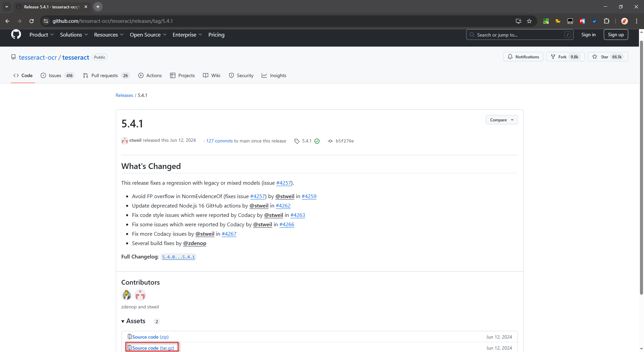
Task: Open the Projects tab
Action: [x=182, y=76]
